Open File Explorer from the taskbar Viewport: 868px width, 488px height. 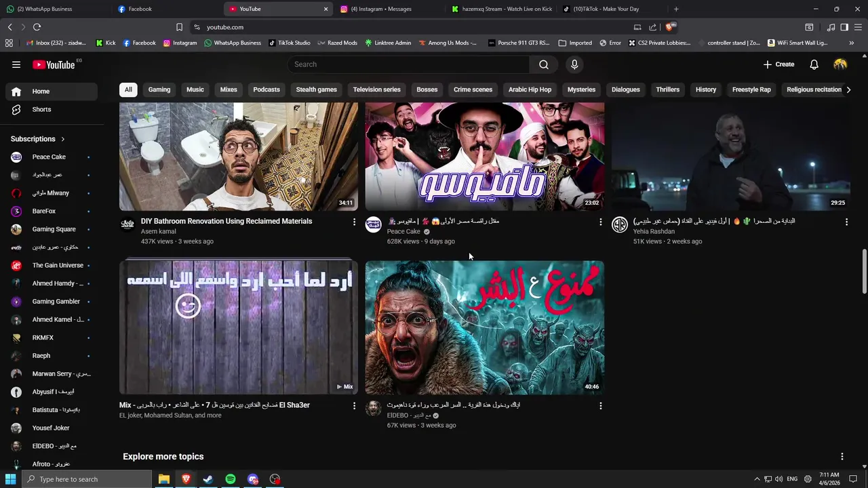click(x=164, y=479)
